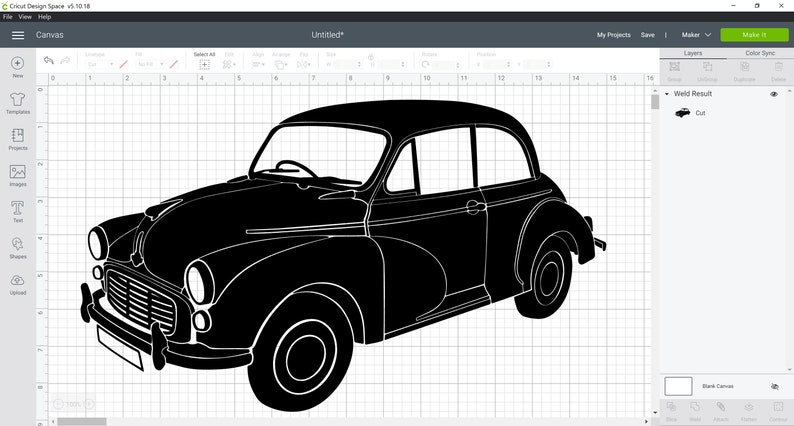The height and width of the screenshot is (426, 794).
Task: Click the Duplicate icon
Action: pos(744,67)
